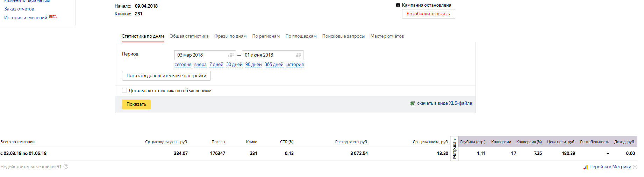
Task: Open calendar picker for start date 03 мар 2018
Action: click(x=231, y=55)
